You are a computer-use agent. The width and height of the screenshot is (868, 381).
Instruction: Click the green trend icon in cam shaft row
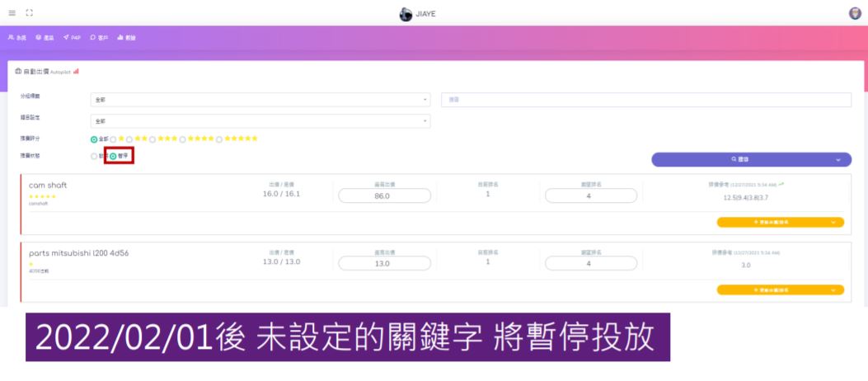click(x=781, y=184)
